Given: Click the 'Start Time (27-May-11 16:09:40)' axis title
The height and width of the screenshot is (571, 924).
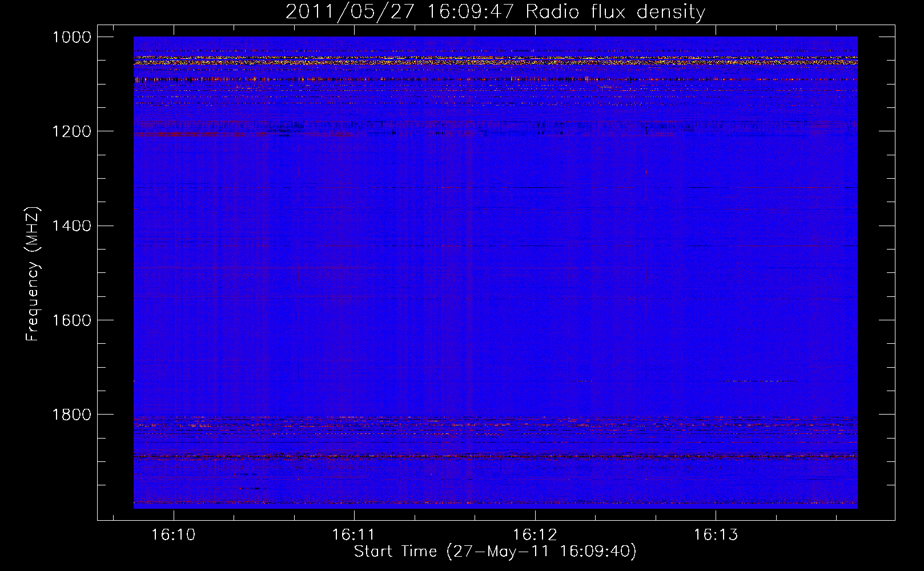Looking at the screenshot, I should click(x=495, y=552).
